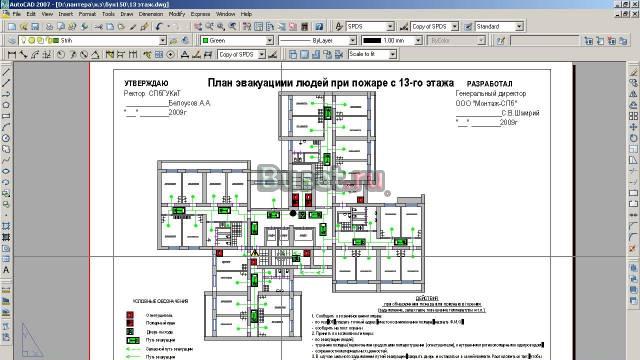This screenshot has height=360, width=640.
Task: Click the Strih layer color swatch
Action: tap(56, 40)
